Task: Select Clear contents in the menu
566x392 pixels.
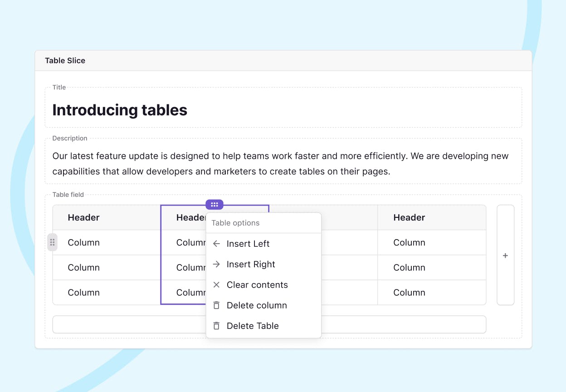Action: [x=257, y=285]
